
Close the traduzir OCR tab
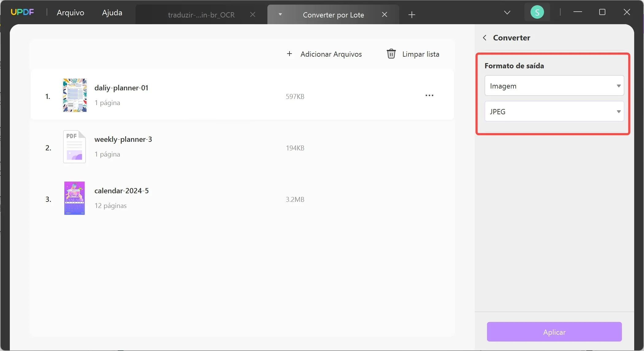(x=252, y=14)
